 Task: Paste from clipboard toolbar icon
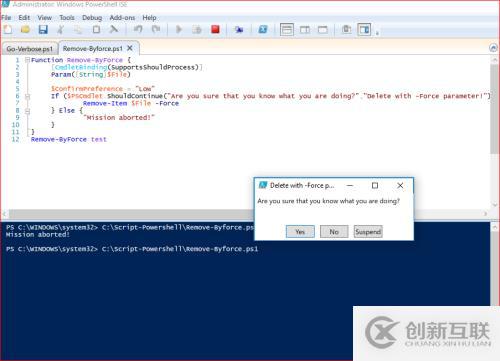point(96,30)
